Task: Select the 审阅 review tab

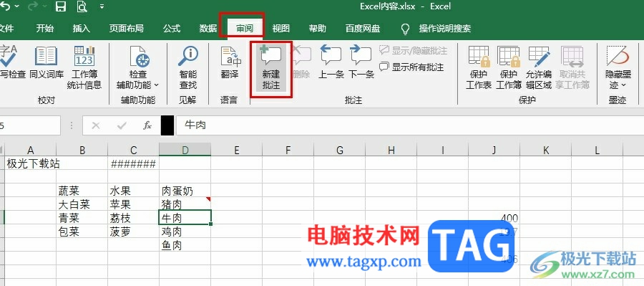Action: click(245, 29)
